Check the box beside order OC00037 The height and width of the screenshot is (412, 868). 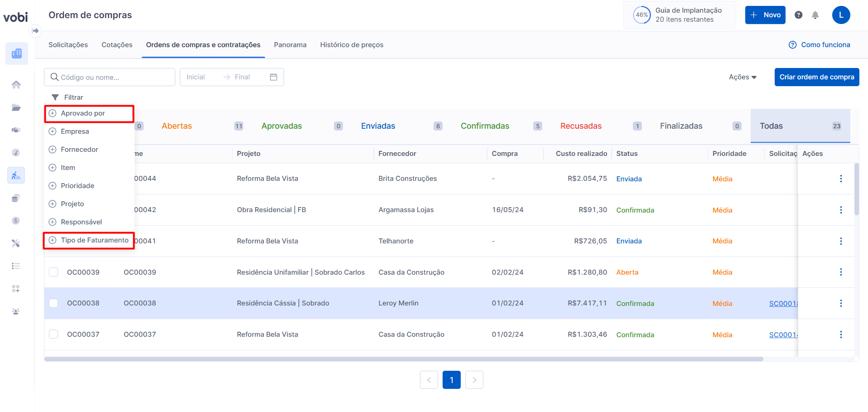coord(53,334)
